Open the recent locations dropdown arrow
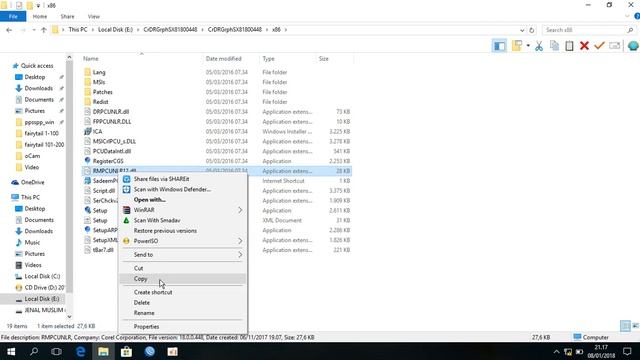640x360 pixels. click(34, 30)
